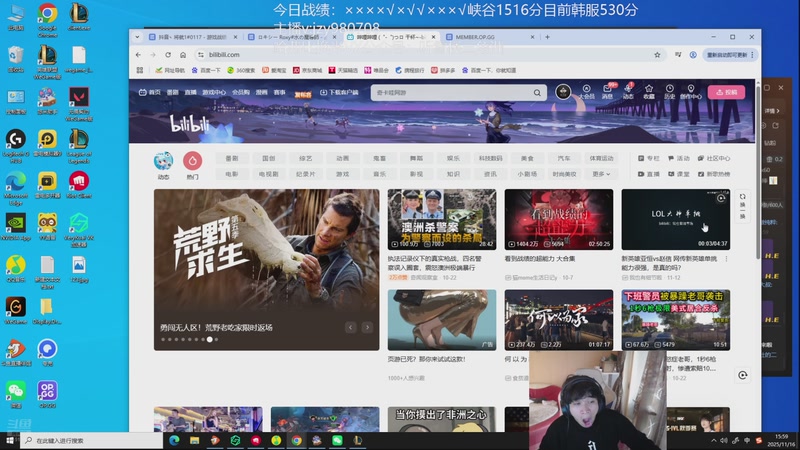The width and height of the screenshot is (800, 450).
Task: Open the bilibili 首页 home link
Action: pos(150,92)
